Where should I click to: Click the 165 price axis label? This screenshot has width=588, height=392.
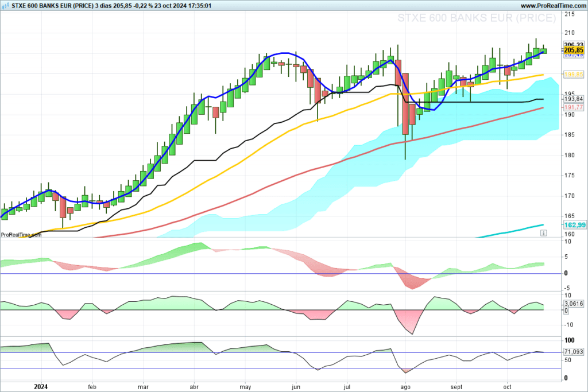pos(570,216)
